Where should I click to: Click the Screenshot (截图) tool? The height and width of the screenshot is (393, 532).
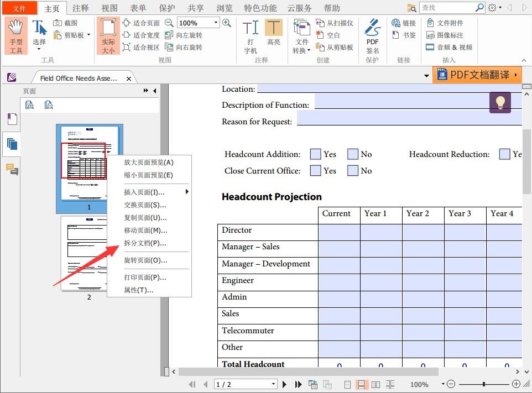66,23
